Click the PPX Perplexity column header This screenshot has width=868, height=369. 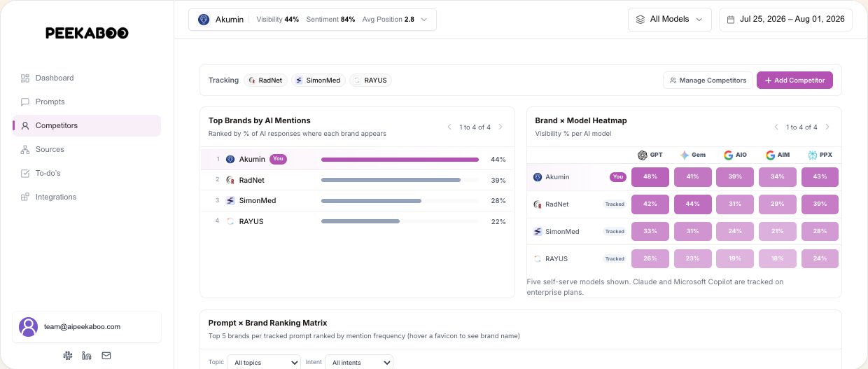[x=820, y=155]
